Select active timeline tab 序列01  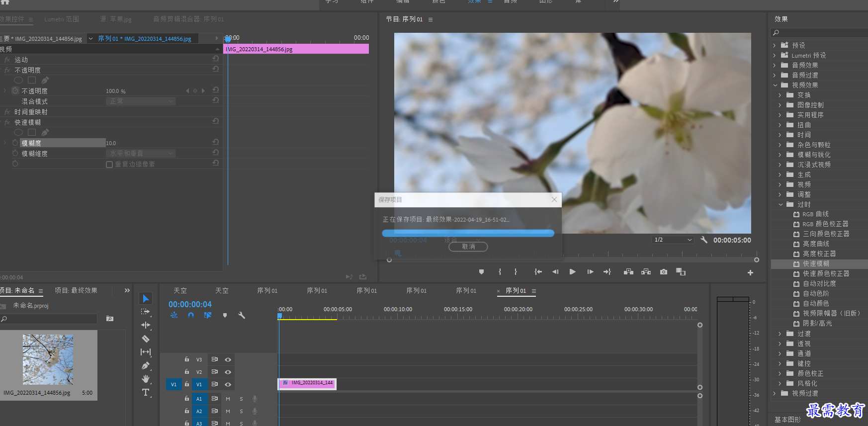pyautogui.click(x=516, y=291)
